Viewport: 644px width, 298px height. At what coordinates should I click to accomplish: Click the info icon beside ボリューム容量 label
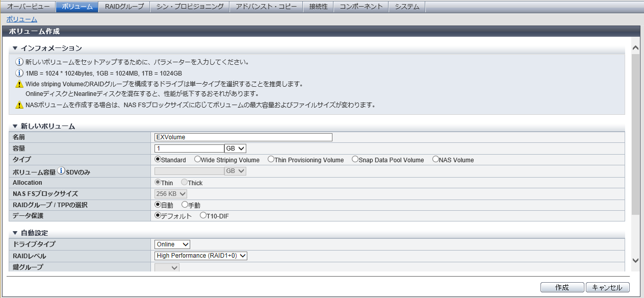tap(61, 171)
